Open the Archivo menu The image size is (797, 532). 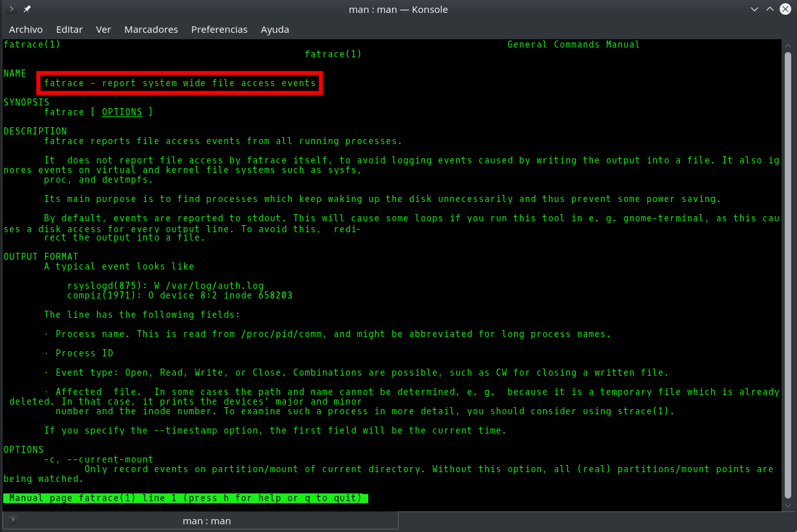click(x=26, y=30)
